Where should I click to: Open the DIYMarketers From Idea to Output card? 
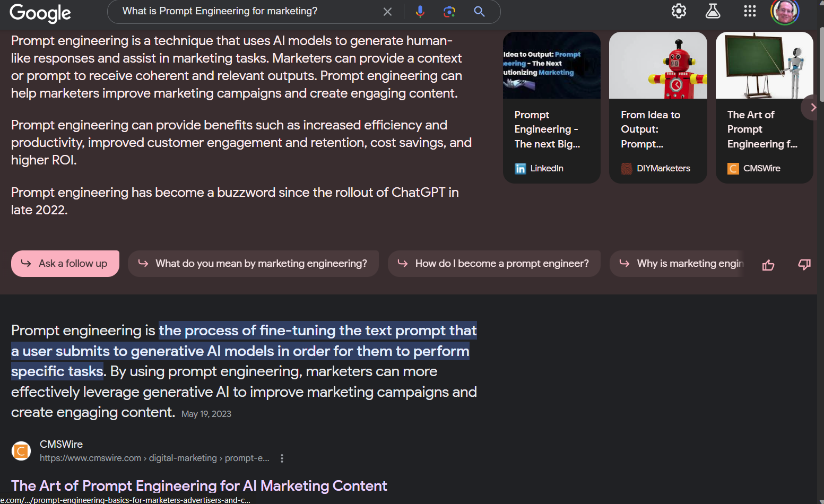coord(658,108)
